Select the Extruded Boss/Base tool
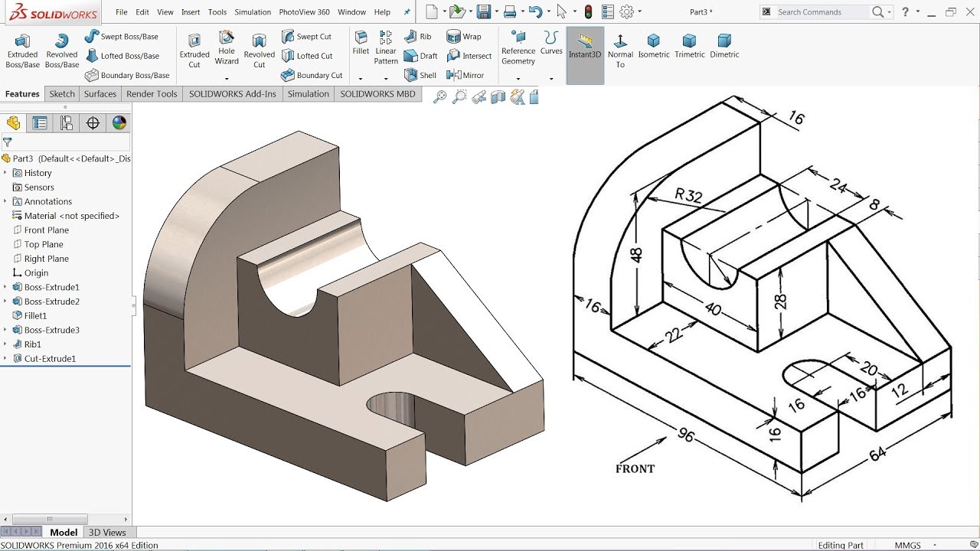The width and height of the screenshot is (980, 551). [22, 51]
